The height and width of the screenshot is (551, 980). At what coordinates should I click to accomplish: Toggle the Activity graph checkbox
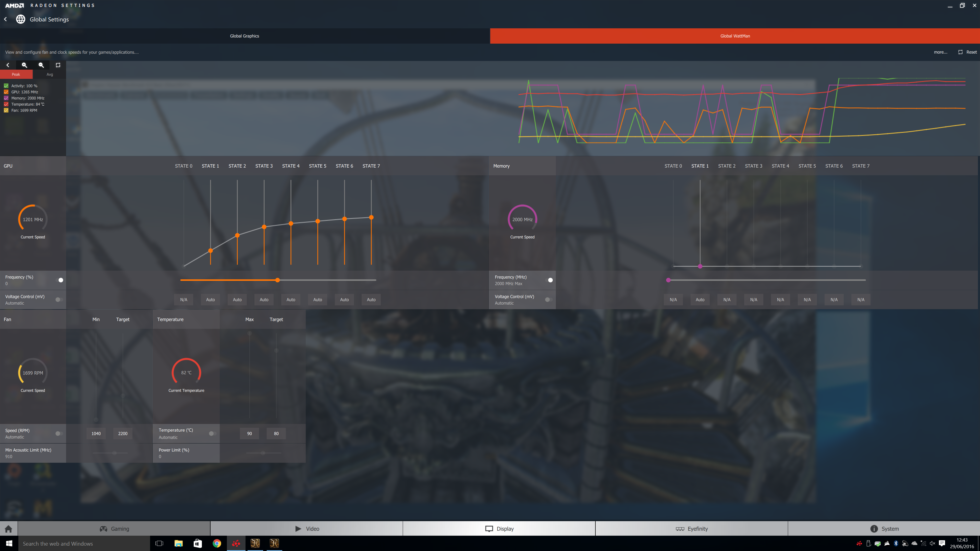6,86
